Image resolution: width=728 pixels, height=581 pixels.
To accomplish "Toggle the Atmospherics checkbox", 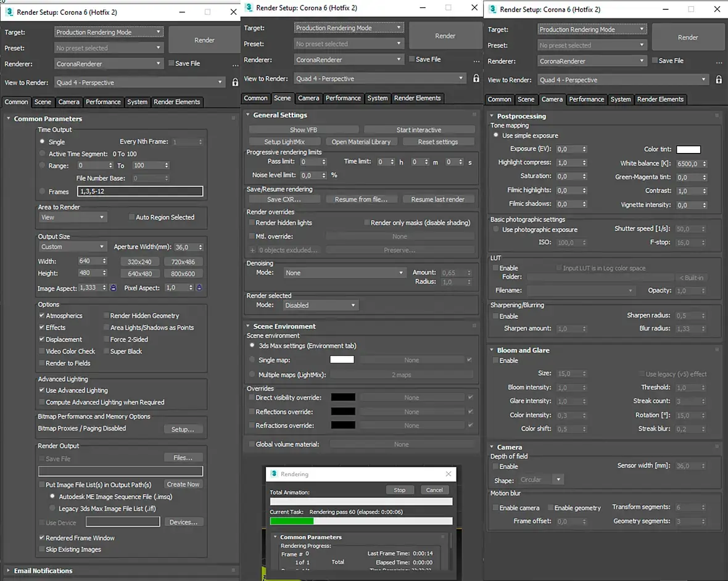I will click(x=42, y=316).
